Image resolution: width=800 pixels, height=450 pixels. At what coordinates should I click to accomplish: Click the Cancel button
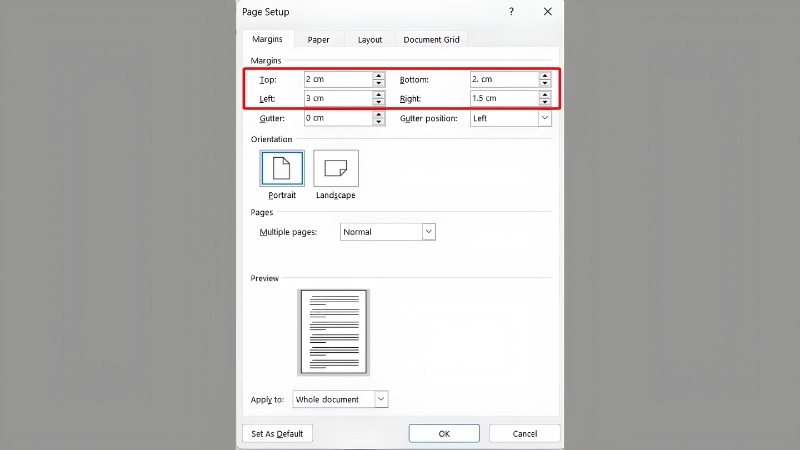524,433
